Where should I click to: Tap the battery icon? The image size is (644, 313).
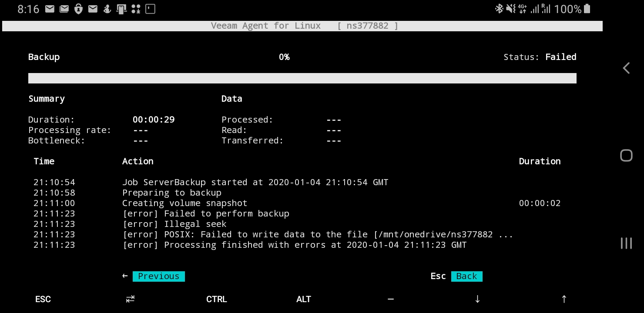coord(587,9)
